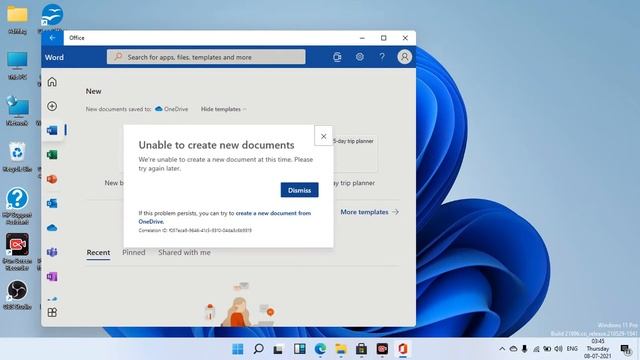
Task: Open Network desktop icon
Action: point(17,111)
